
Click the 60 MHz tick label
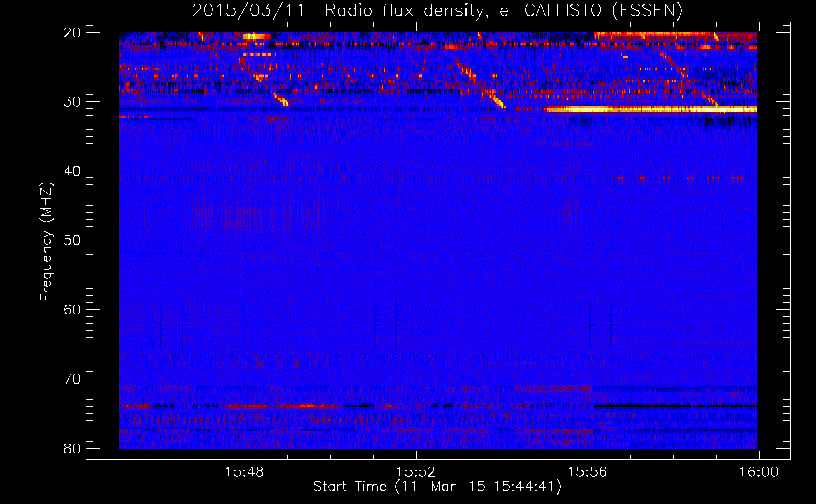tap(72, 309)
